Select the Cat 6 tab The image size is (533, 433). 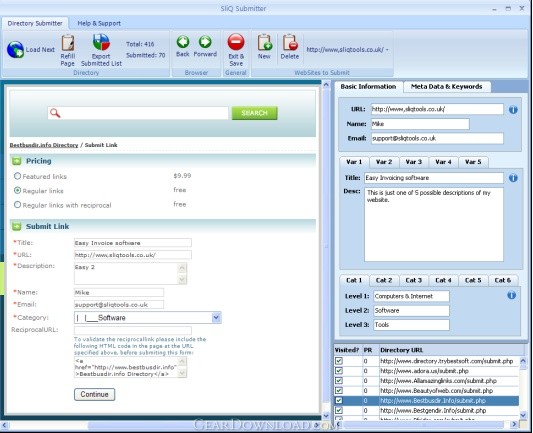(x=503, y=280)
